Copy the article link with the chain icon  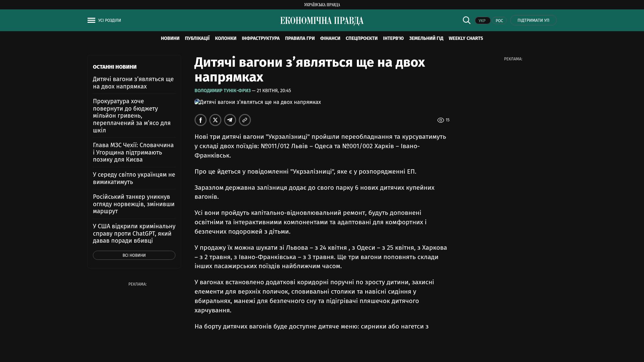245,120
